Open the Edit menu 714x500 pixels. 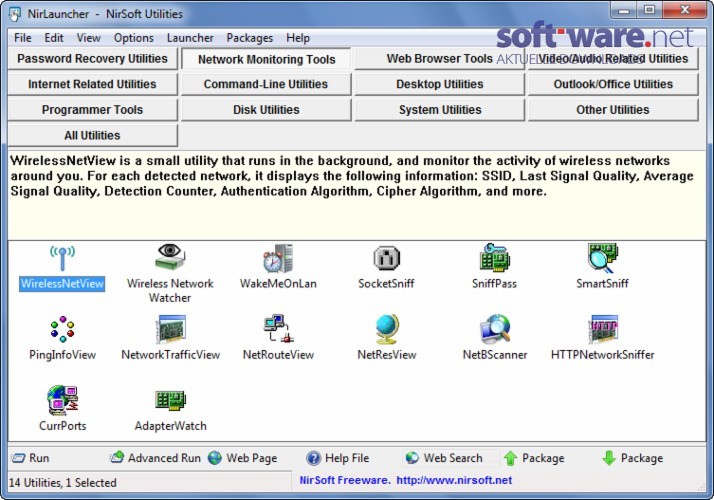click(x=54, y=38)
